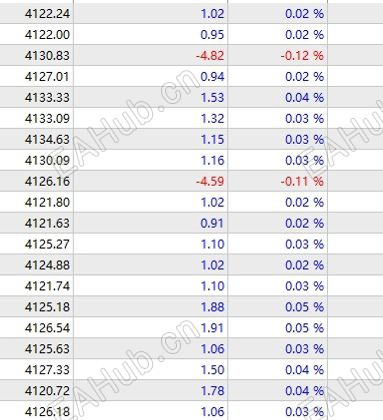Click the 4125.27 price cell
Screen dimensions: 383x420
point(47,244)
